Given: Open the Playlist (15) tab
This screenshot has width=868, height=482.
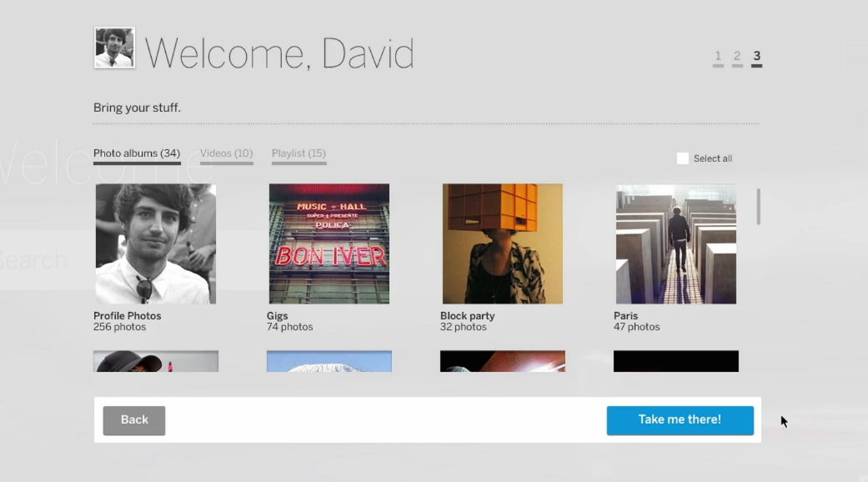Looking at the screenshot, I should coord(299,153).
